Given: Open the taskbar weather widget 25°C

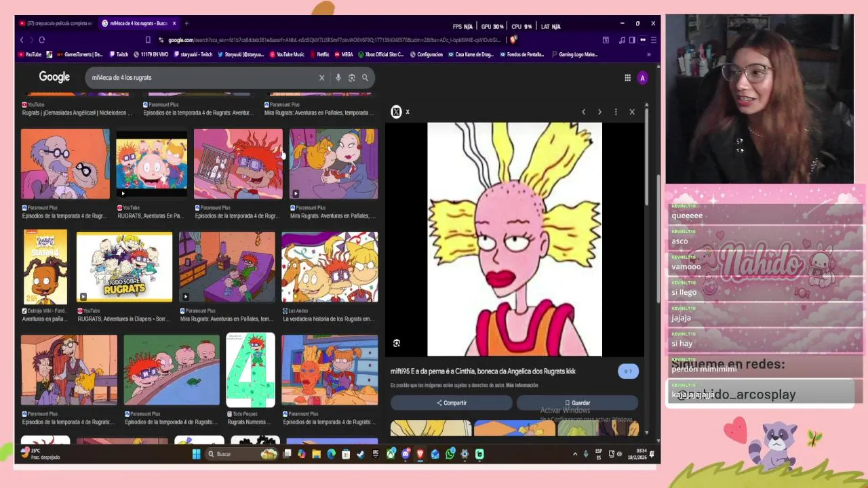Looking at the screenshot, I should tap(41, 454).
